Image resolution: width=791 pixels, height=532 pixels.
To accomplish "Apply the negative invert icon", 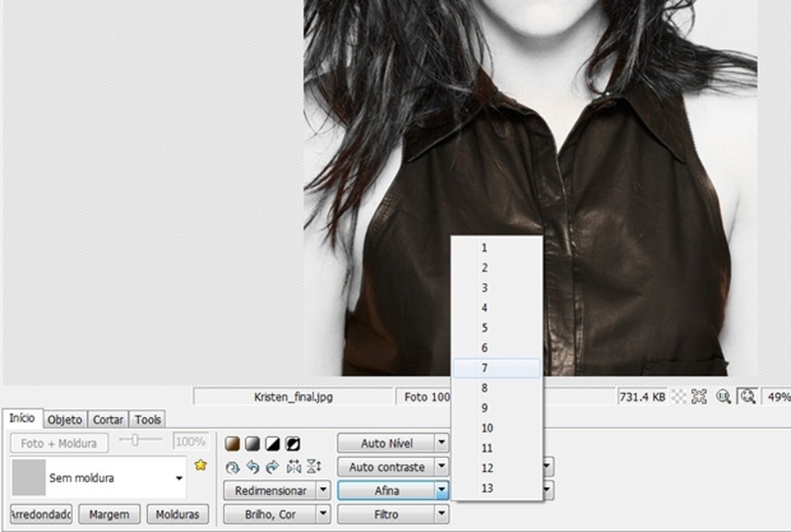I will point(293,444).
